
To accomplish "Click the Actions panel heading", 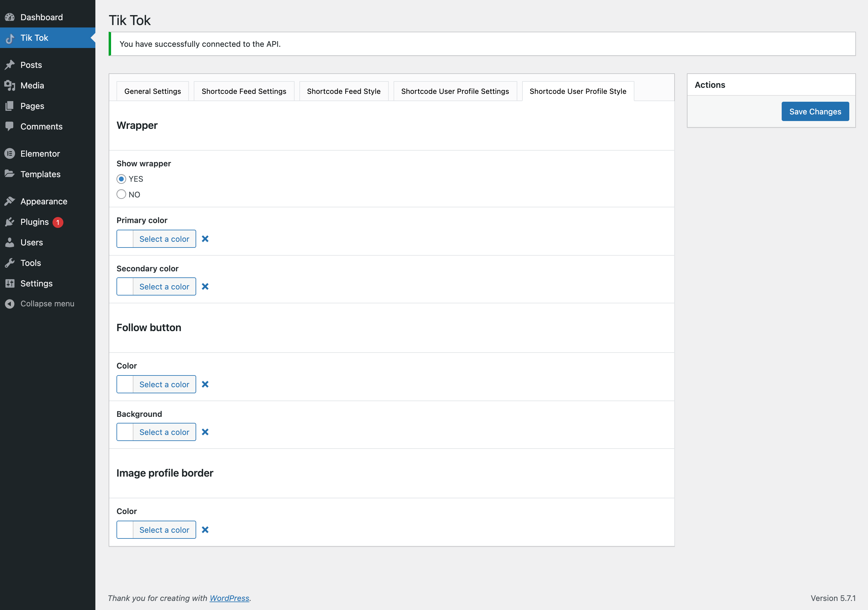I will [x=710, y=85].
